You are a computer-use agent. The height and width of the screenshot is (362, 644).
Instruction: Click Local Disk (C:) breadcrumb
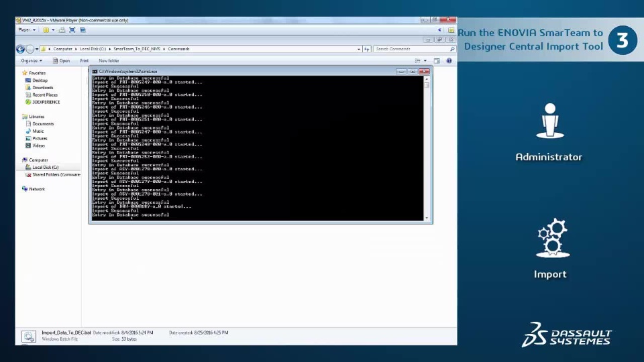click(x=93, y=49)
